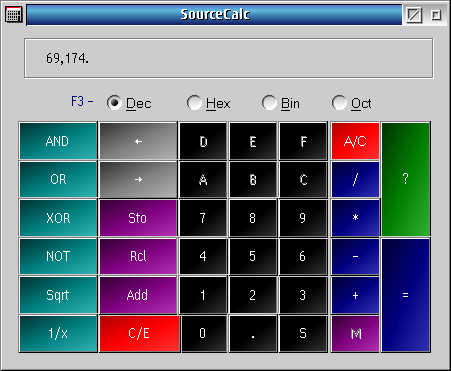Click the divide slash key

click(x=355, y=179)
